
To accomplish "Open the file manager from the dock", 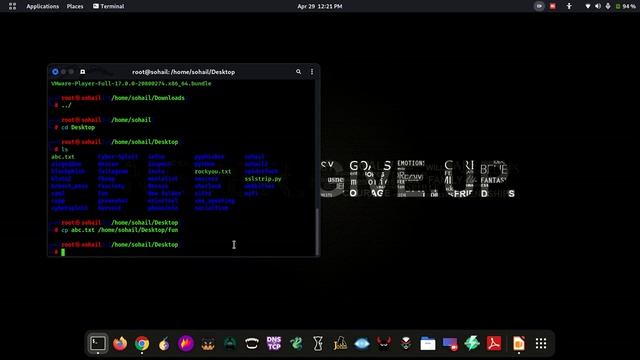I will 428,344.
